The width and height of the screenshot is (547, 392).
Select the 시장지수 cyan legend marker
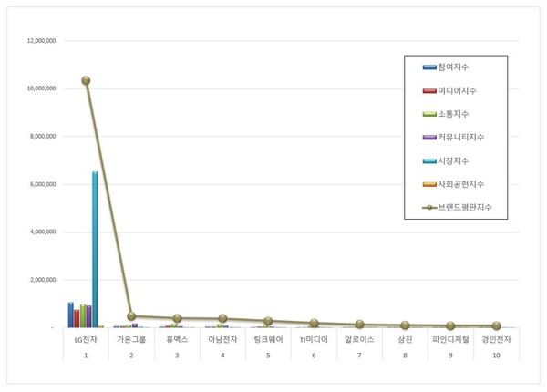428,160
